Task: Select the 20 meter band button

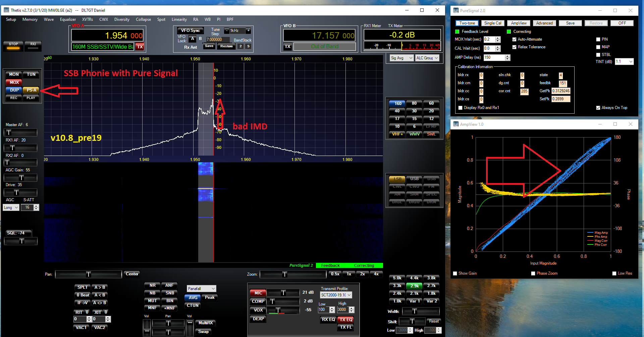Action: click(x=431, y=111)
